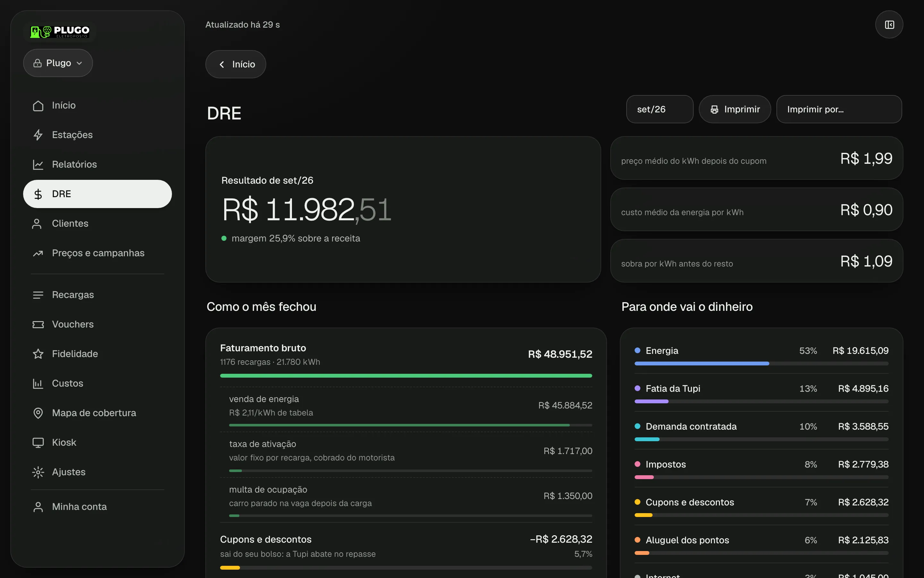Go back using the Início button
Viewport: 924px width, 578px height.
click(235, 64)
